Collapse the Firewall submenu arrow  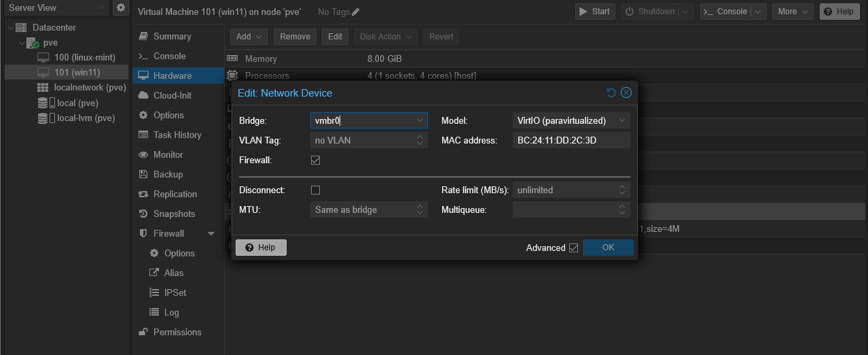click(x=211, y=233)
